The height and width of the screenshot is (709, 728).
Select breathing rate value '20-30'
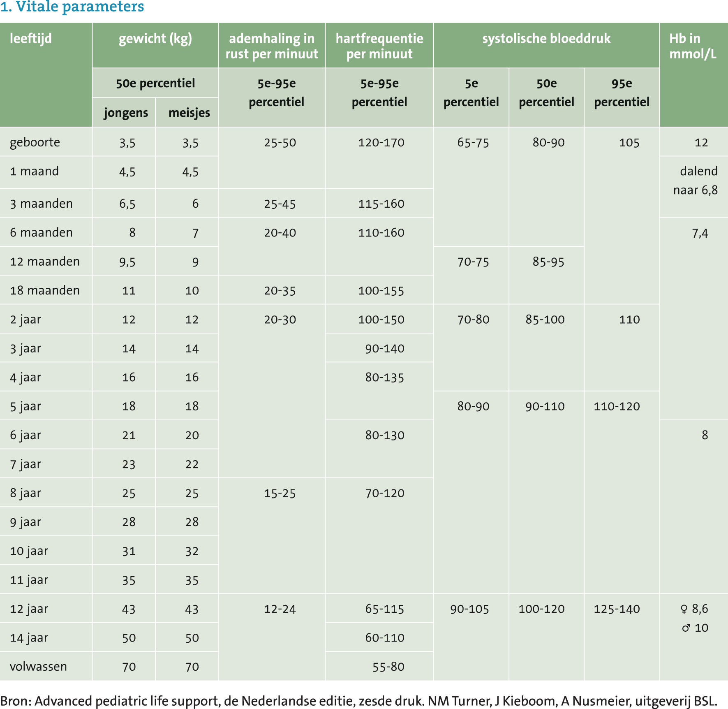pos(280,320)
